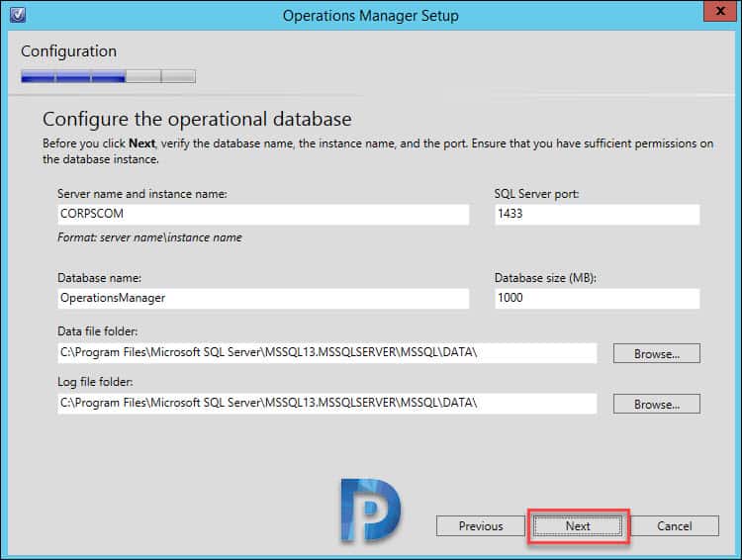The width and height of the screenshot is (742, 560).
Task: Click the 'Configuration' step title
Action: pos(68,51)
